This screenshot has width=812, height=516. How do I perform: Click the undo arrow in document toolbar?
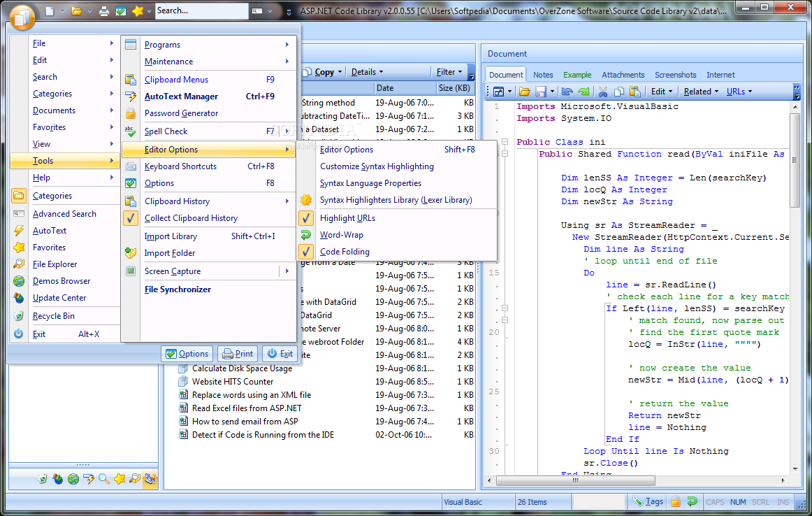(x=567, y=92)
